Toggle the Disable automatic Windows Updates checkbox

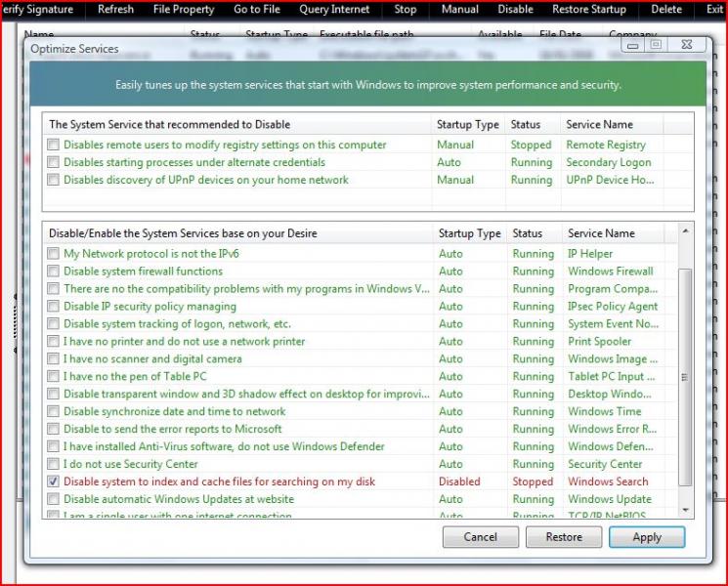54,500
